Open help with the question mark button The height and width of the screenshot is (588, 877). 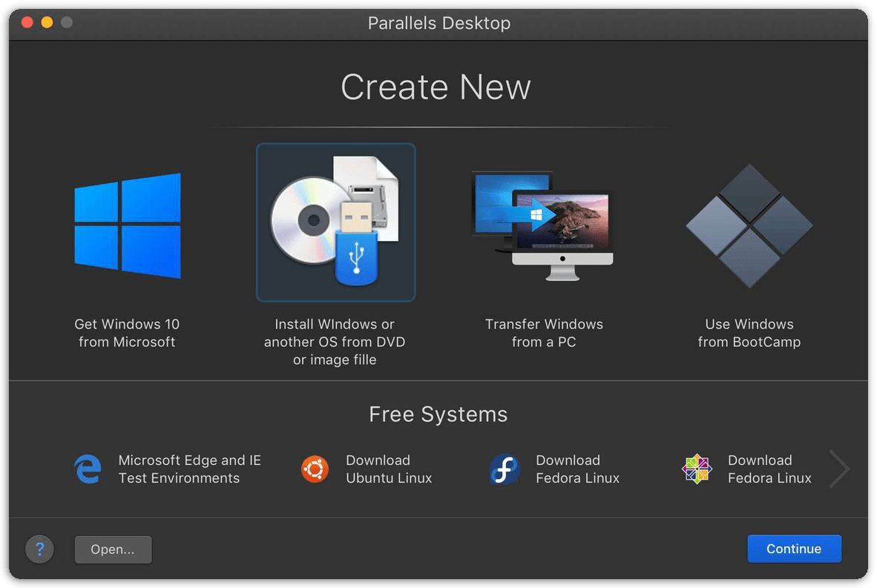point(40,549)
